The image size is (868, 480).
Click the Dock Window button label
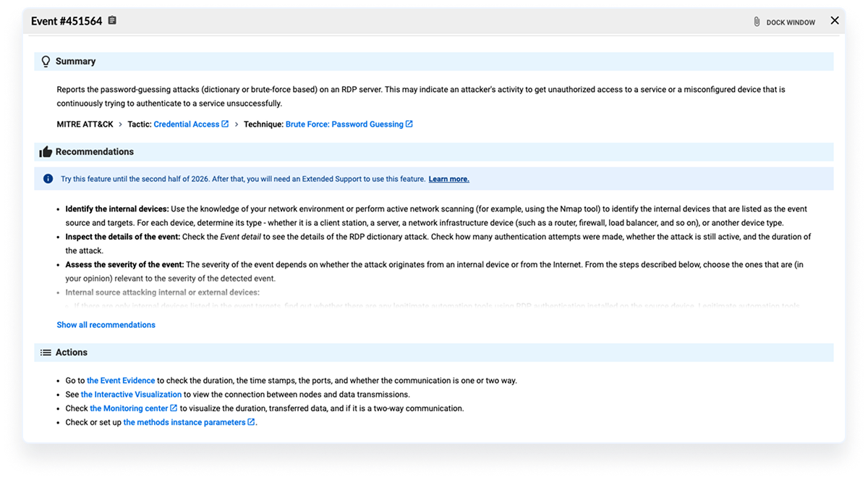point(791,22)
